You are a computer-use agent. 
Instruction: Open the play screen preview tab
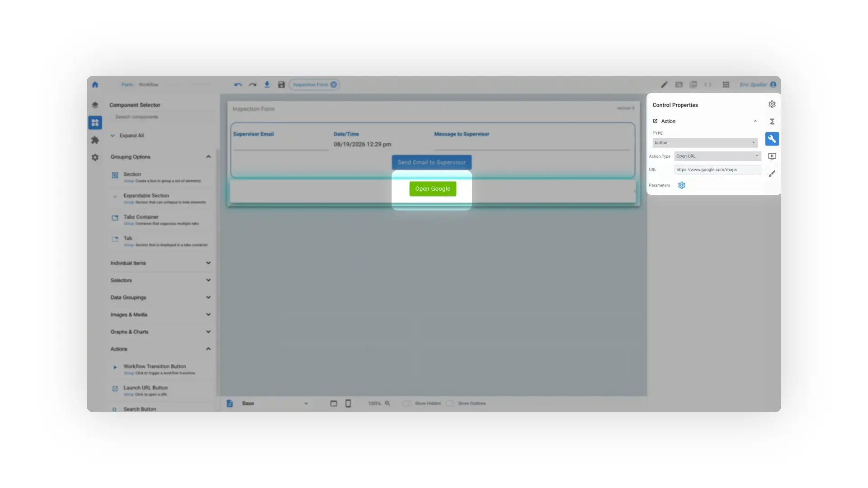click(x=772, y=156)
